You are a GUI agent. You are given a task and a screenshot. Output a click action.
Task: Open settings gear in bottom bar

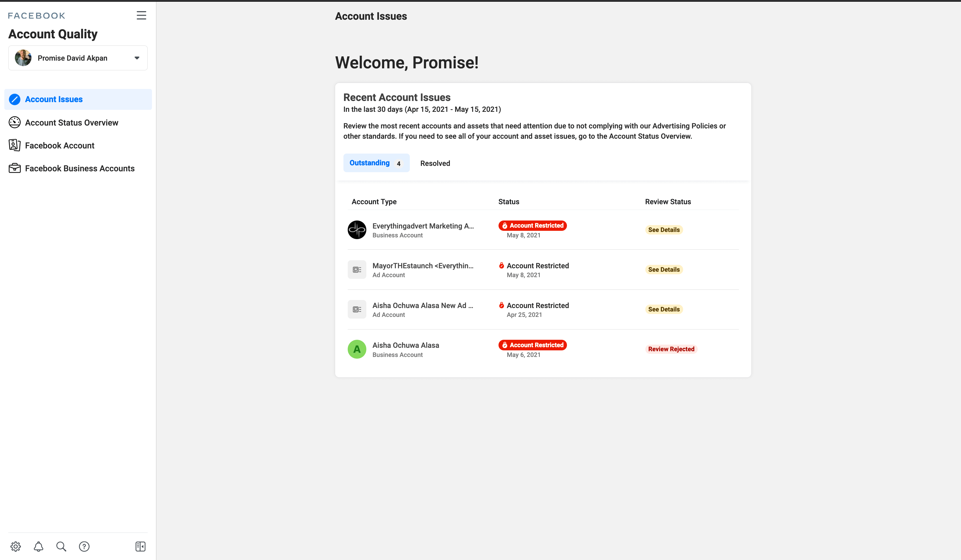click(16, 546)
